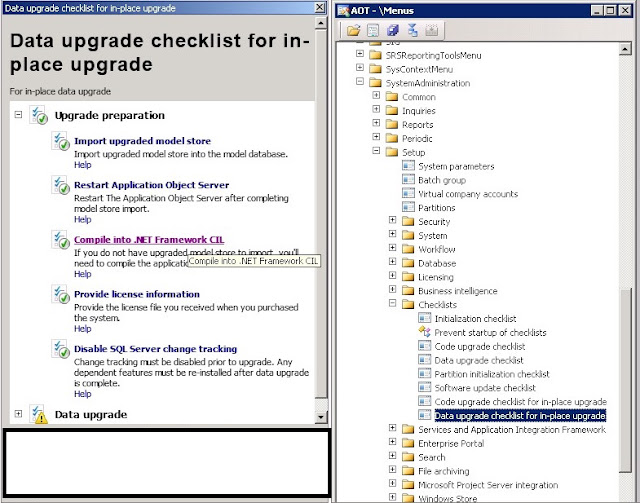Select File archiving folder

click(x=444, y=471)
